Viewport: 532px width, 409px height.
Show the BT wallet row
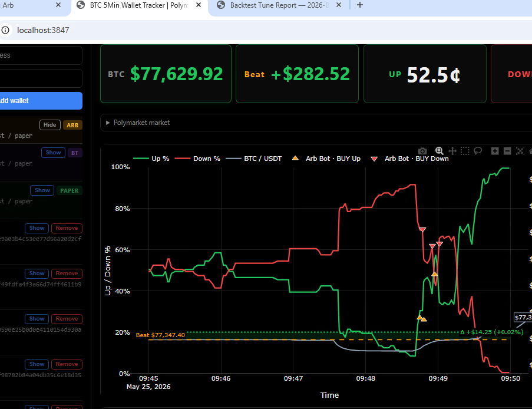[x=53, y=153]
